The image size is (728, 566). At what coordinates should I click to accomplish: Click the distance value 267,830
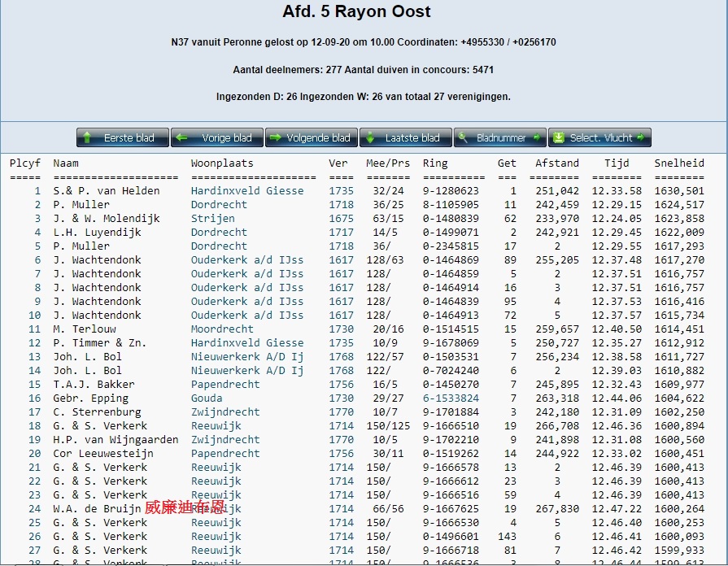pos(557,509)
